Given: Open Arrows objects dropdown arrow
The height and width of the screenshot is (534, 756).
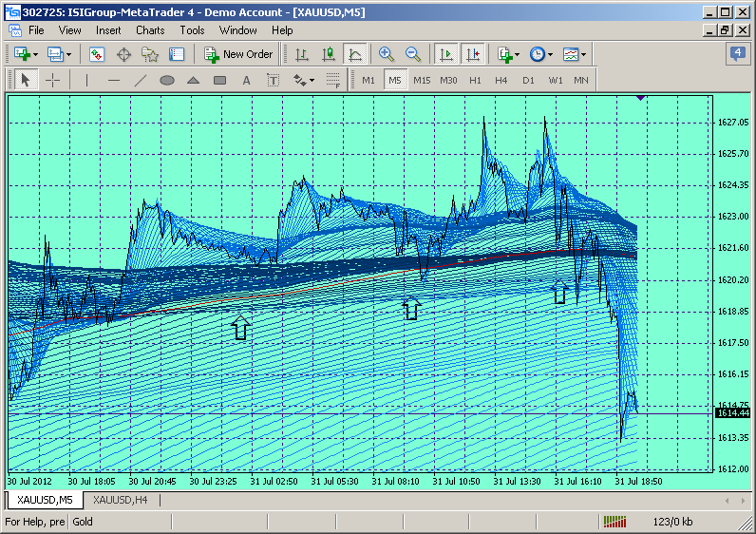Looking at the screenshot, I should [x=312, y=81].
